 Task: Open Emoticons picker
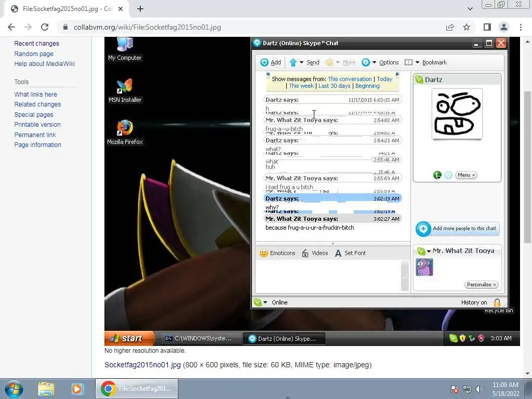(x=277, y=253)
